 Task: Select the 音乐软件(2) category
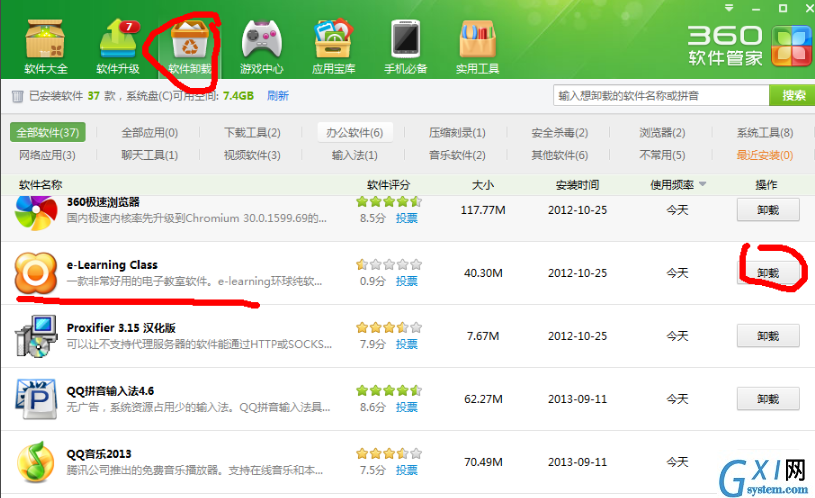coord(457,155)
